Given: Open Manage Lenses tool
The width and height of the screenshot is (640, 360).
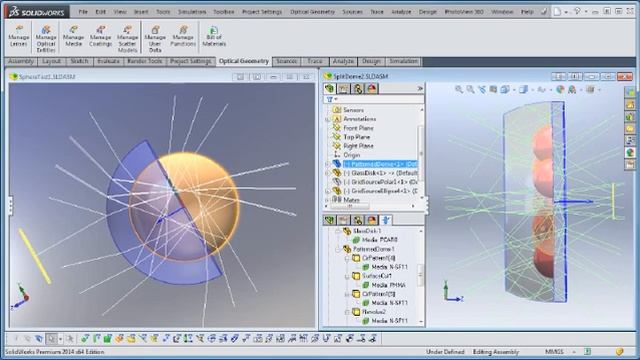Looking at the screenshot, I should (18, 36).
